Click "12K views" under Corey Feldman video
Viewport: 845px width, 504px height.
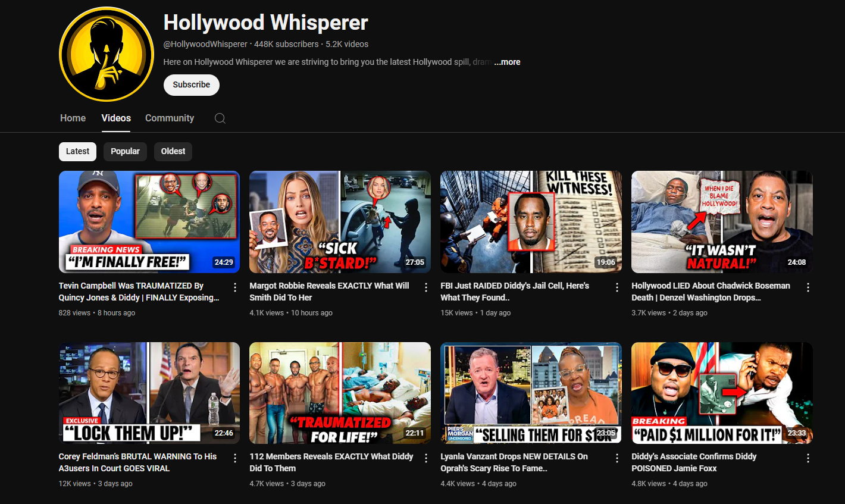(74, 484)
